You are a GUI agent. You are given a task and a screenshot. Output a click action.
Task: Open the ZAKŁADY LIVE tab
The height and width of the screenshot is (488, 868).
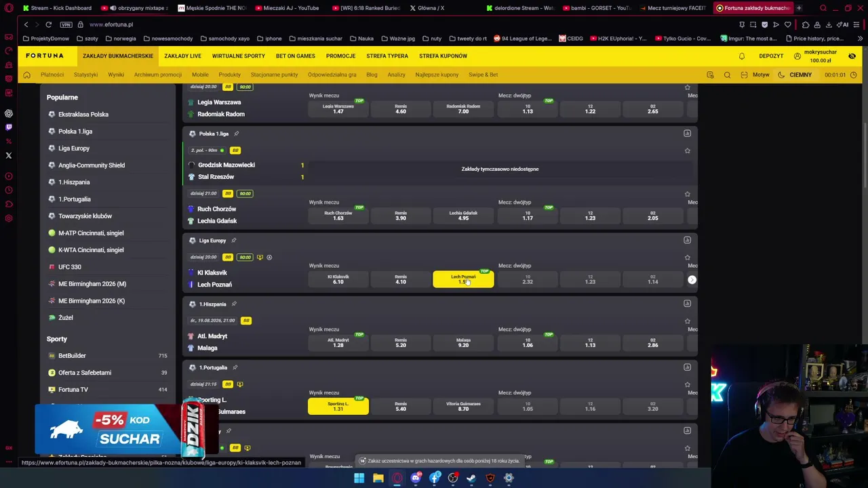pos(182,56)
